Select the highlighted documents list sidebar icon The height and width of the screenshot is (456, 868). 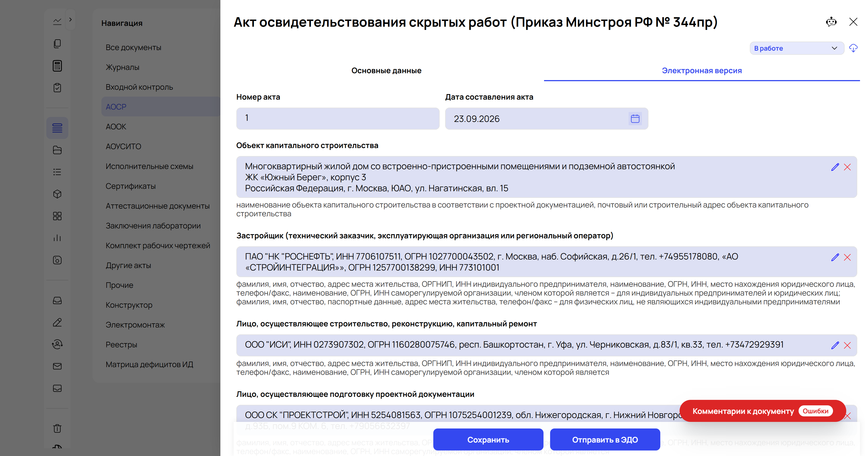[57, 128]
